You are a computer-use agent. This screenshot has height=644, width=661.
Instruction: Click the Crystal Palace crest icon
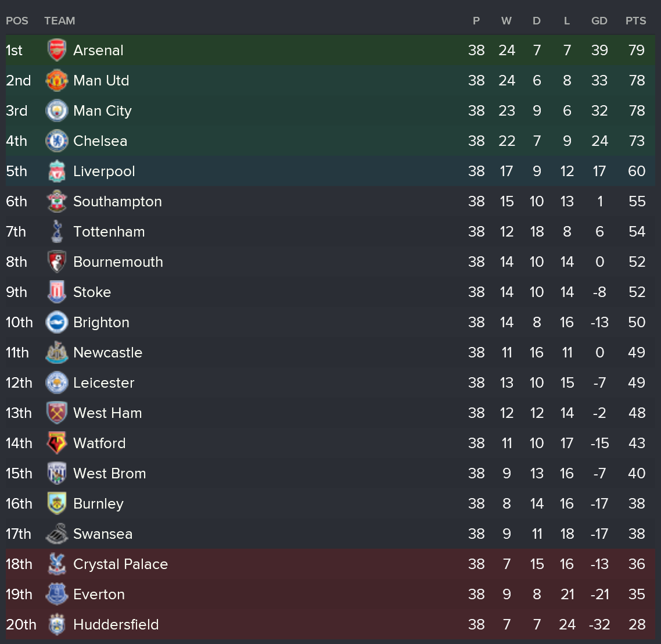pos(57,564)
